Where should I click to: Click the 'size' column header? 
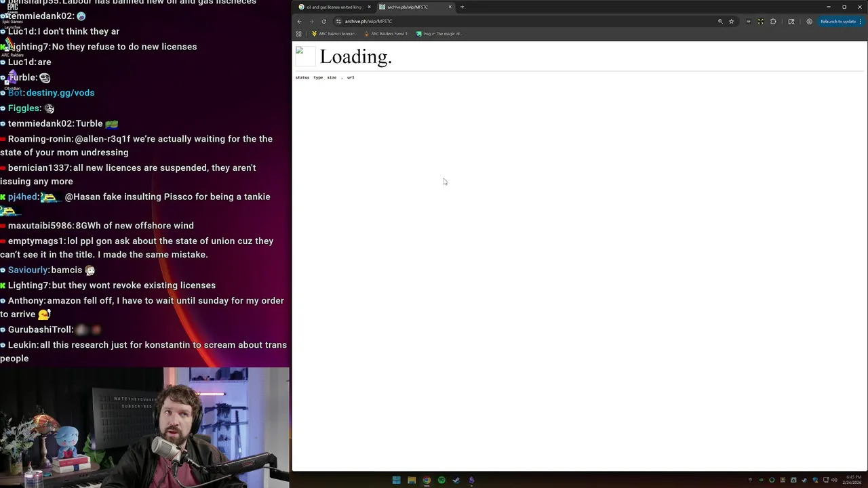click(332, 77)
